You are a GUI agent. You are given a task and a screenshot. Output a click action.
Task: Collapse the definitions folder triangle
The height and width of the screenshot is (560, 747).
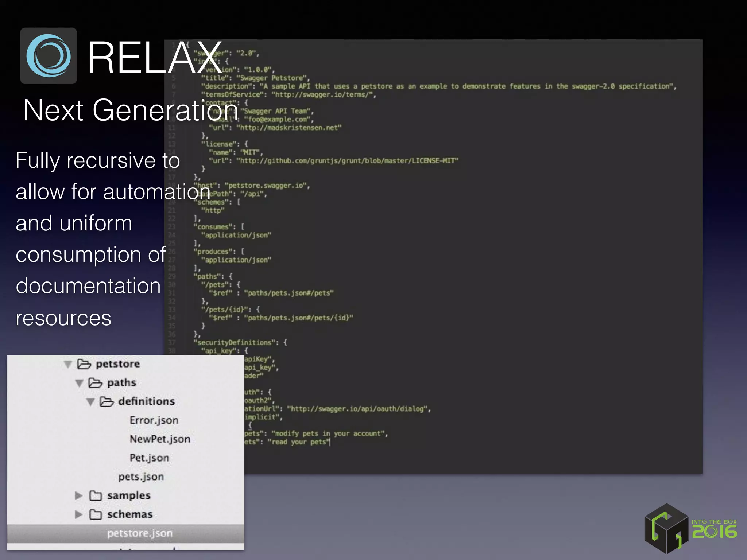click(x=90, y=402)
